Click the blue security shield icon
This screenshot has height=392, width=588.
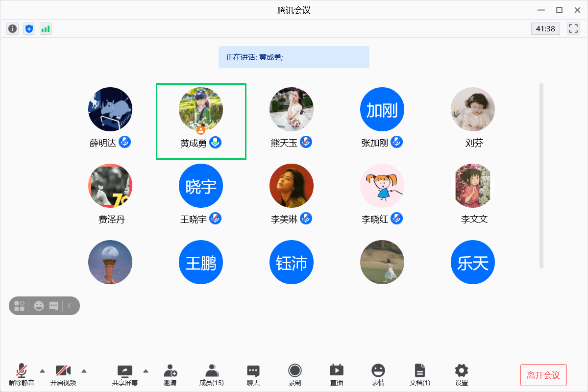tap(29, 29)
